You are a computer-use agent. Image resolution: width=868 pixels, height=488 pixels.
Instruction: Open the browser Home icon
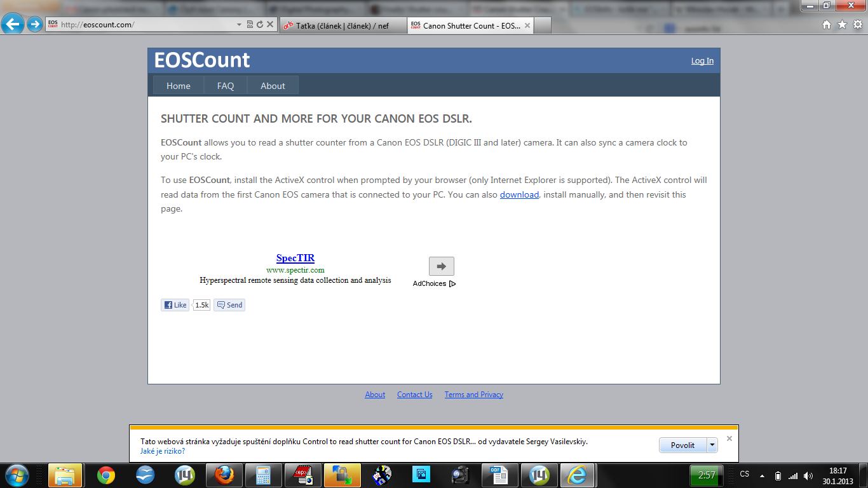click(826, 25)
